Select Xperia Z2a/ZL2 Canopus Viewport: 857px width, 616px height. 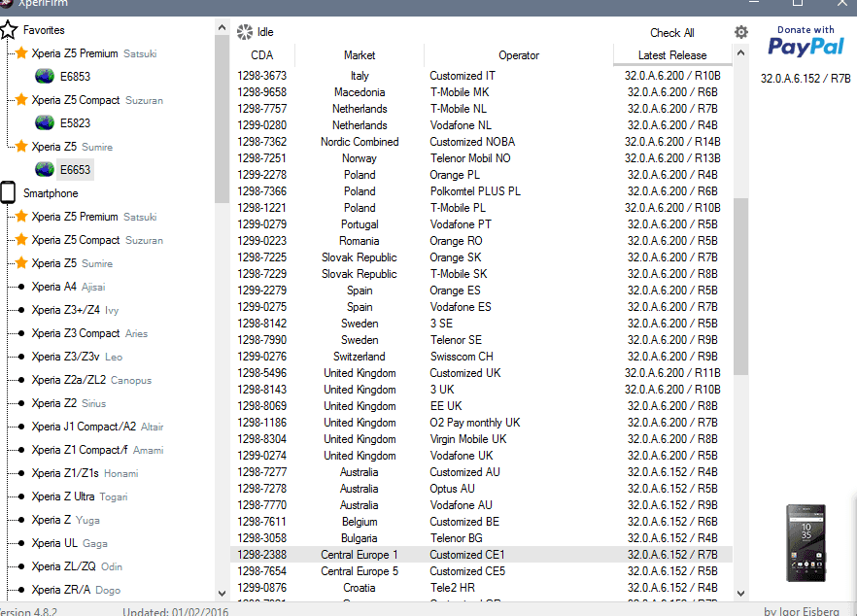point(91,380)
